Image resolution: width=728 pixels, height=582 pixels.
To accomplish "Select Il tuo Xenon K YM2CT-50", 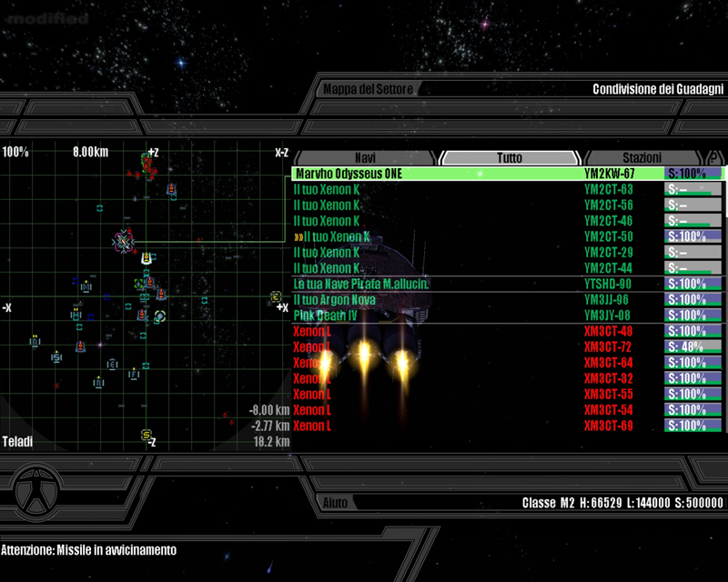I will [x=508, y=236].
